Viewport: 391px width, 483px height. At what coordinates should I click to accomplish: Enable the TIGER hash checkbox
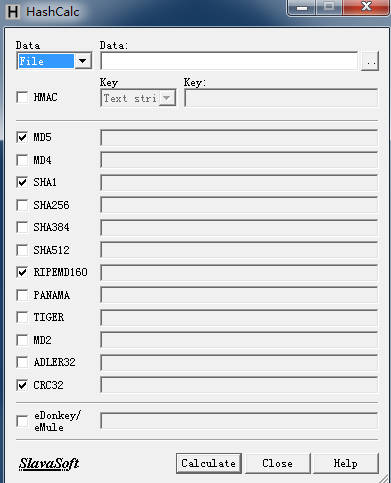pos(22,317)
